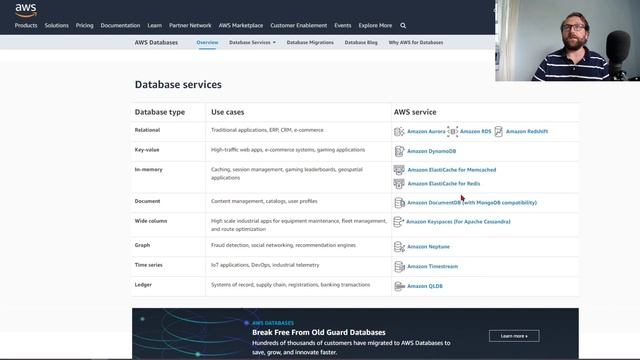640x360 pixels.
Task: Expand the Database Services dropdown
Action: point(252,42)
